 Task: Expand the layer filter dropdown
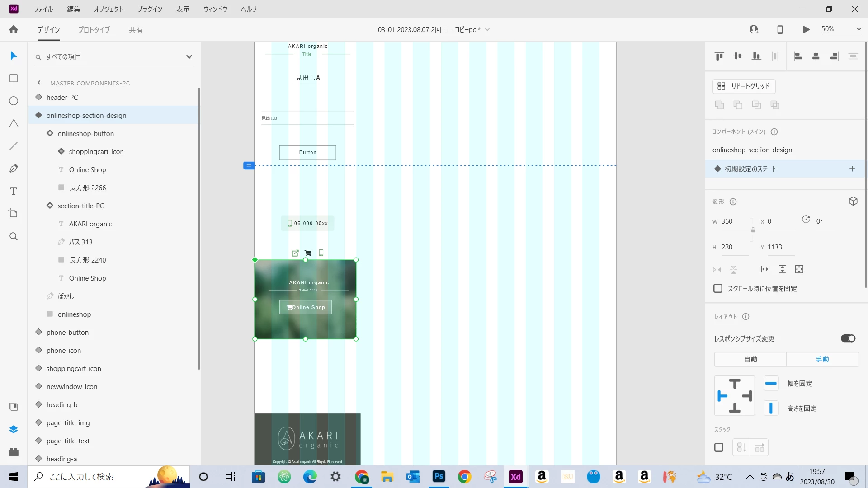[189, 57]
